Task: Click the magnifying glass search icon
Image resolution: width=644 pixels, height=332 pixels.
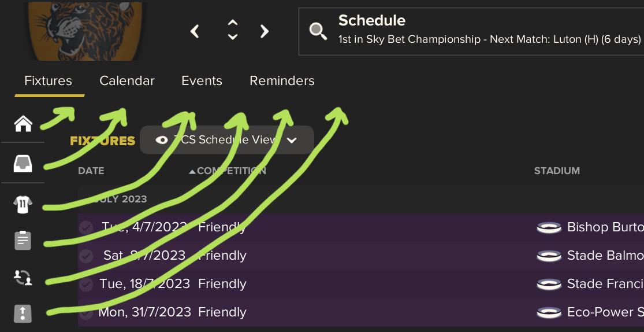Action: point(318,31)
